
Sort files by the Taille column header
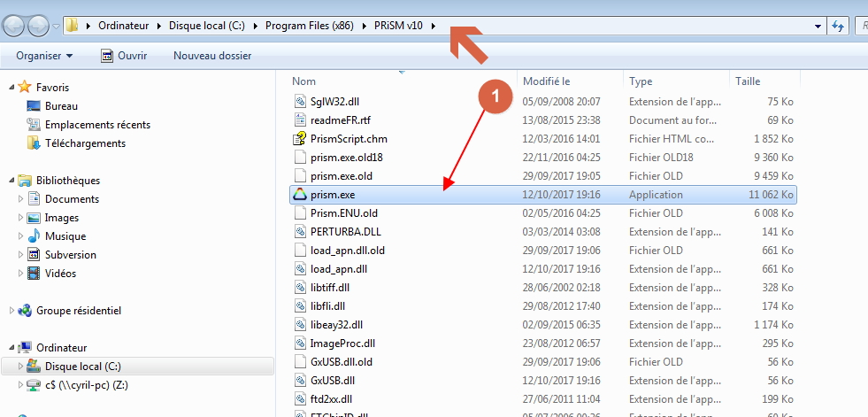(x=748, y=81)
